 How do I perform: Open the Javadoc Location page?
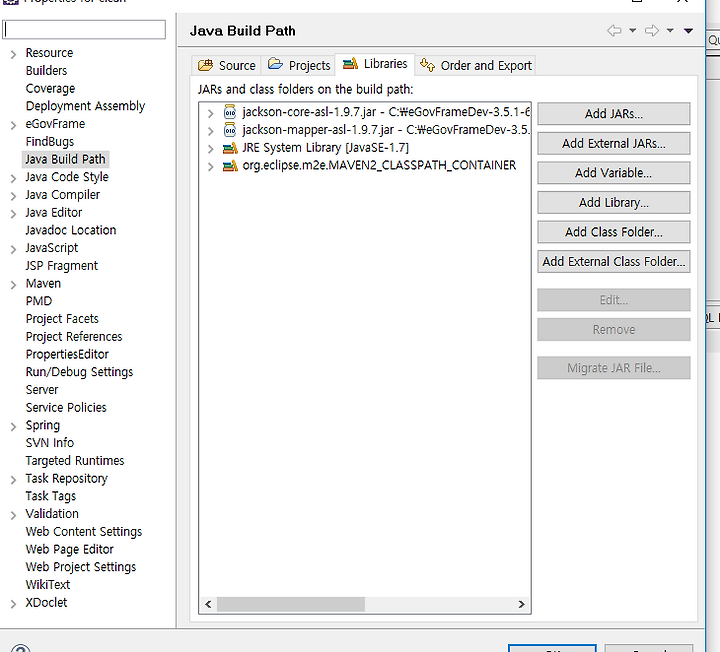tap(71, 230)
